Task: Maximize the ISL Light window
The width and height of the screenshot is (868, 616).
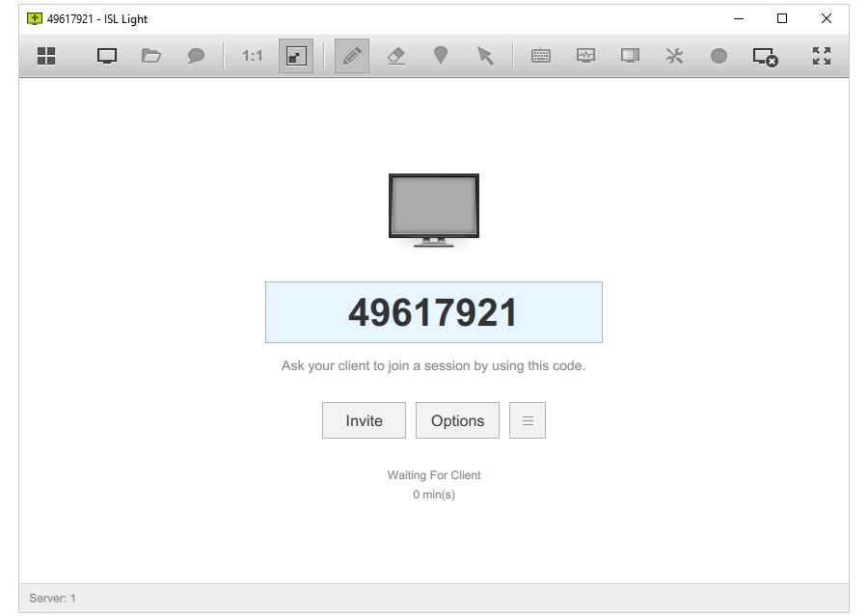Action: (x=782, y=18)
